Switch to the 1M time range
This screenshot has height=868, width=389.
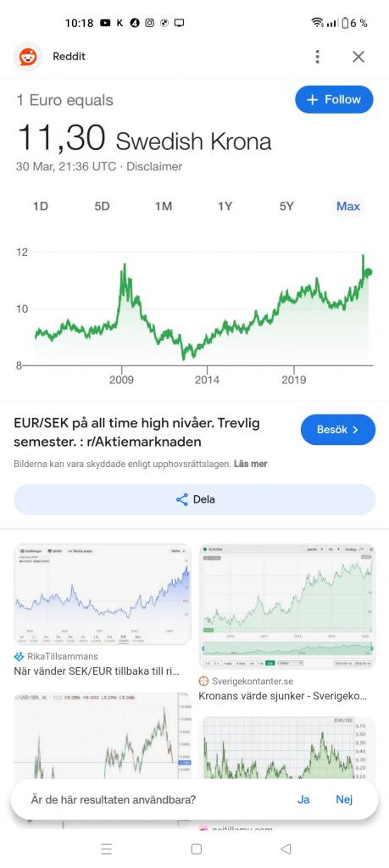click(164, 207)
